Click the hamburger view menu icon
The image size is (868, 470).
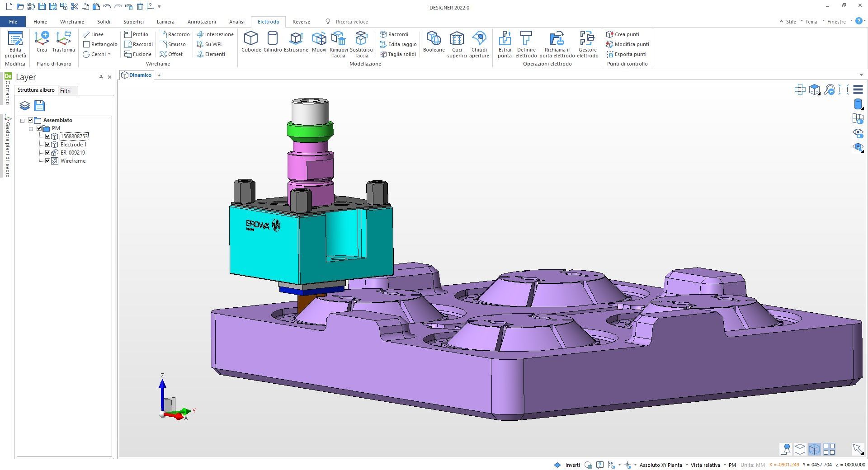(x=858, y=89)
